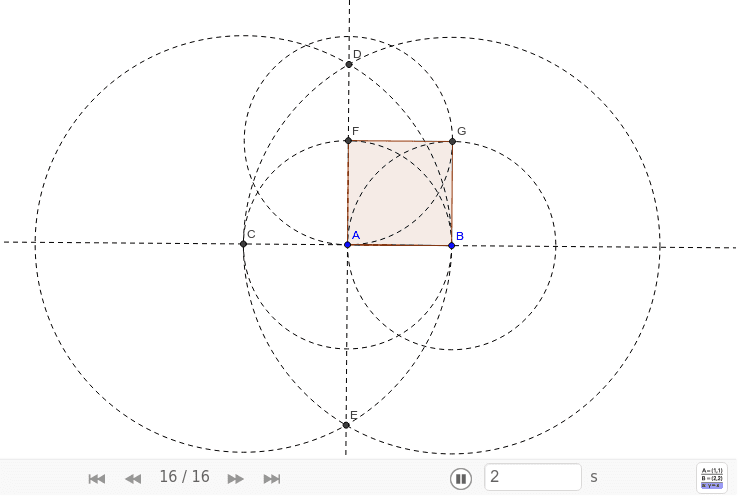This screenshot has height=496, width=738.
Task: Skip to last construction step
Action: [x=272, y=479]
